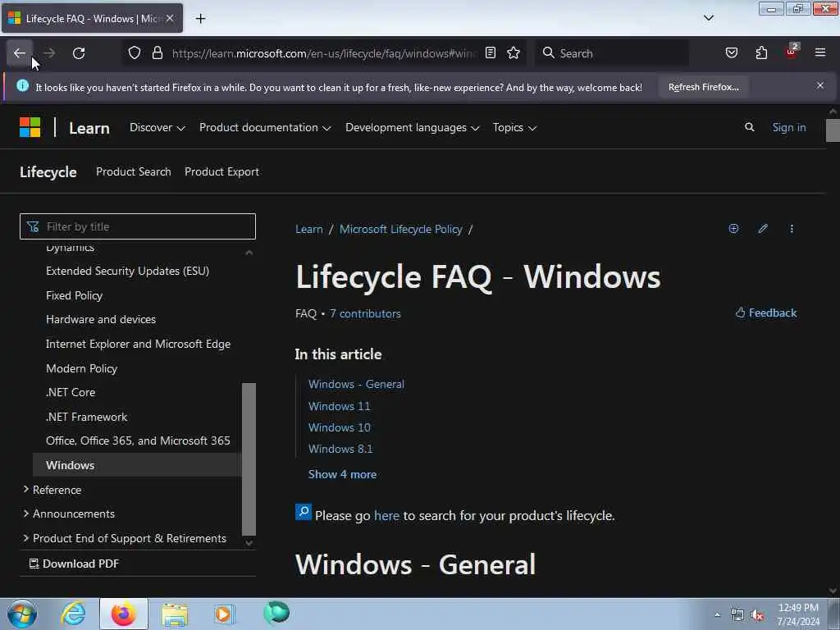Go back with the browser back arrow
This screenshot has width=840, height=630.
[x=20, y=53]
